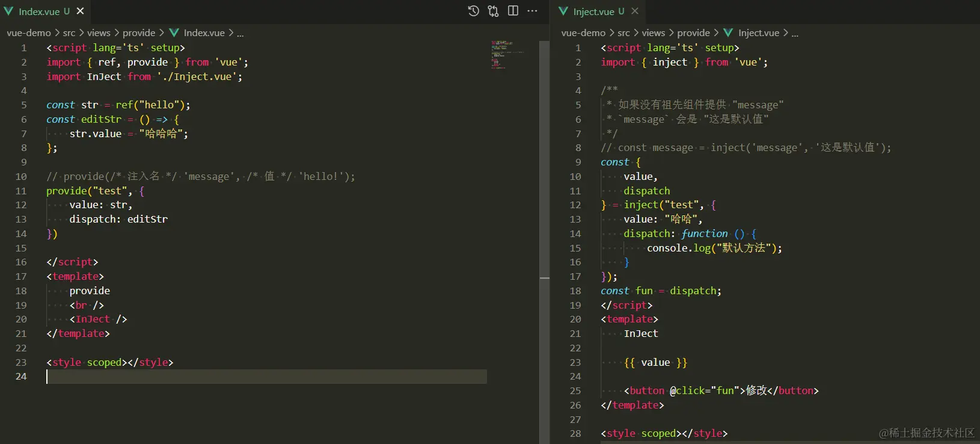Click '<style scoped>' in Index.vue
The height and width of the screenshot is (444, 980).
click(x=87, y=363)
